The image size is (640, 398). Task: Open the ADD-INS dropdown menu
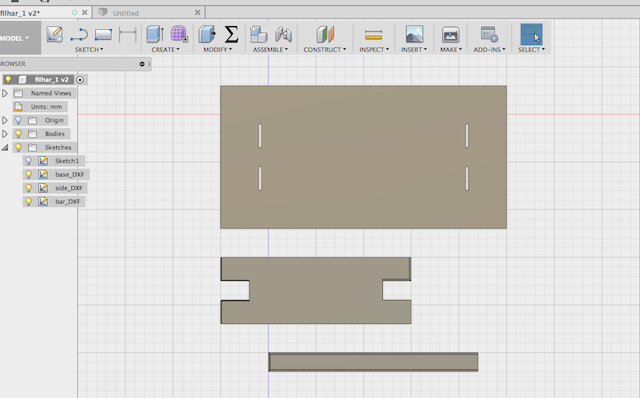coord(489,49)
